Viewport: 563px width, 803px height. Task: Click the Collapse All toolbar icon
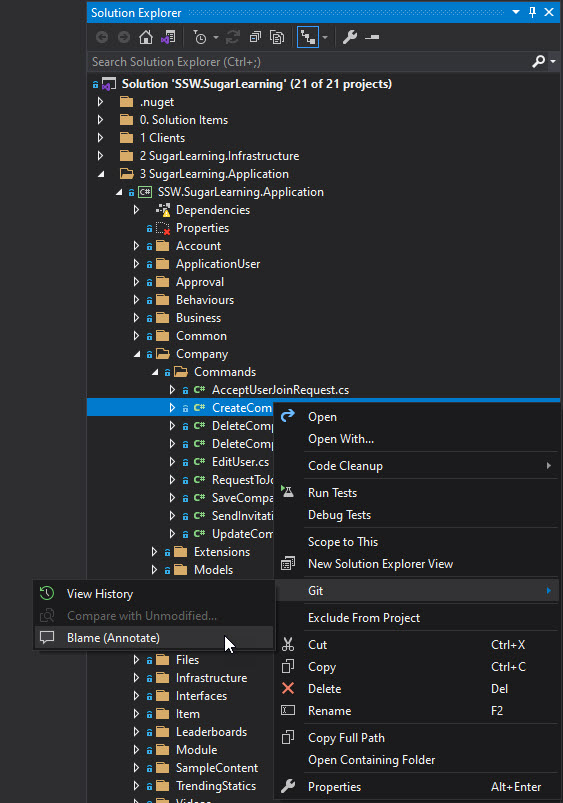[x=255, y=37]
